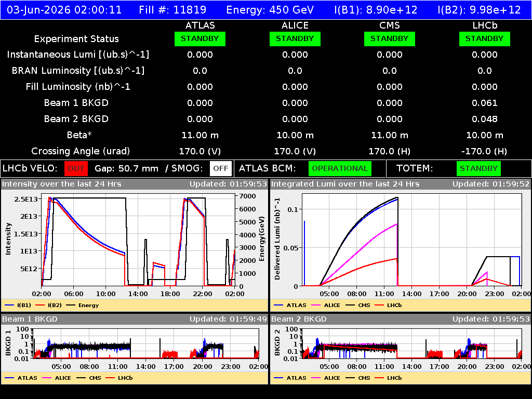Click ATLAS crossing angle 170.0 (V)
The image size is (532, 399).
(x=200, y=151)
